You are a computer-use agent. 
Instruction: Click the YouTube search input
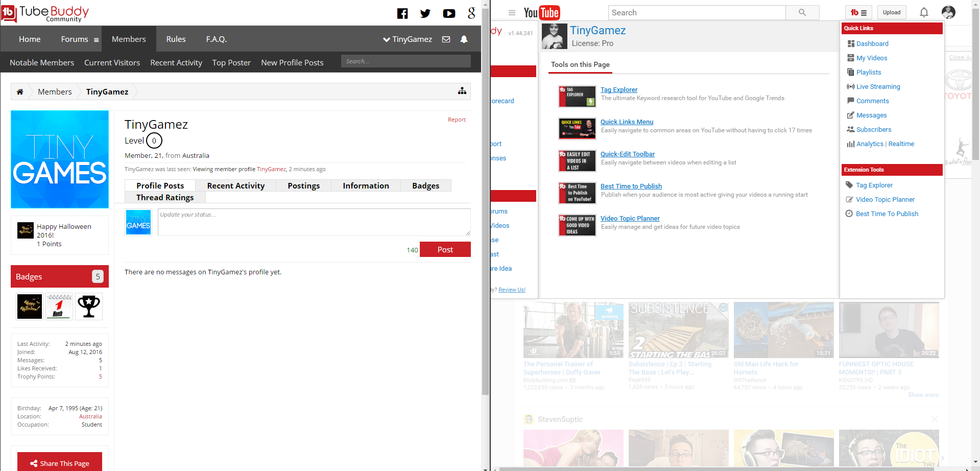coord(697,13)
